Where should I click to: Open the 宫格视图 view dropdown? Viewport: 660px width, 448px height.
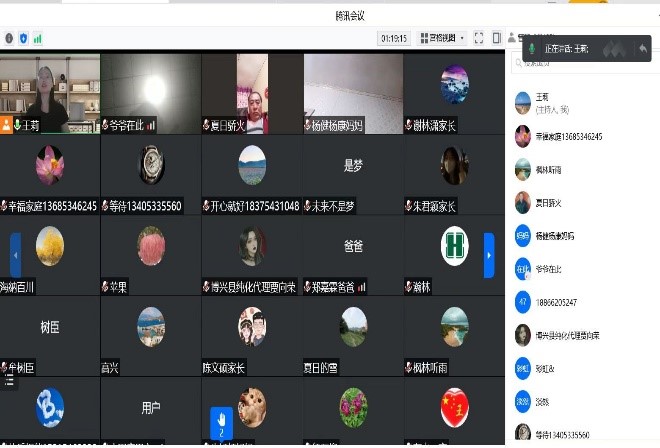point(443,38)
